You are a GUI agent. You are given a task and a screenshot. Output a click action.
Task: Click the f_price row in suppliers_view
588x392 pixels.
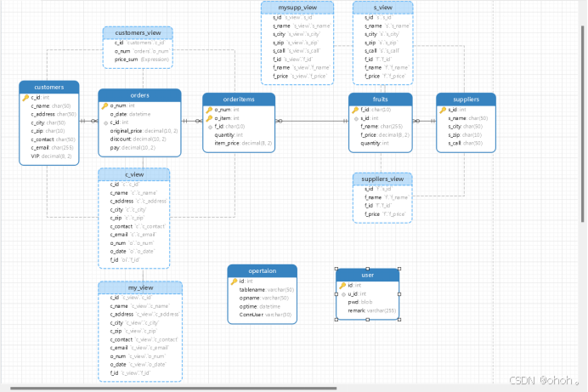[385, 214]
